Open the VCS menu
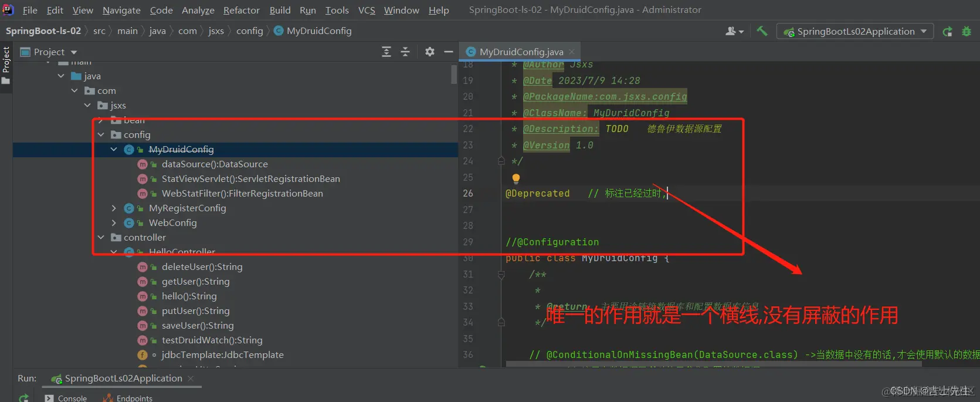Image resolution: width=980 pixels, height=402 pixels. tap(367, 10)
